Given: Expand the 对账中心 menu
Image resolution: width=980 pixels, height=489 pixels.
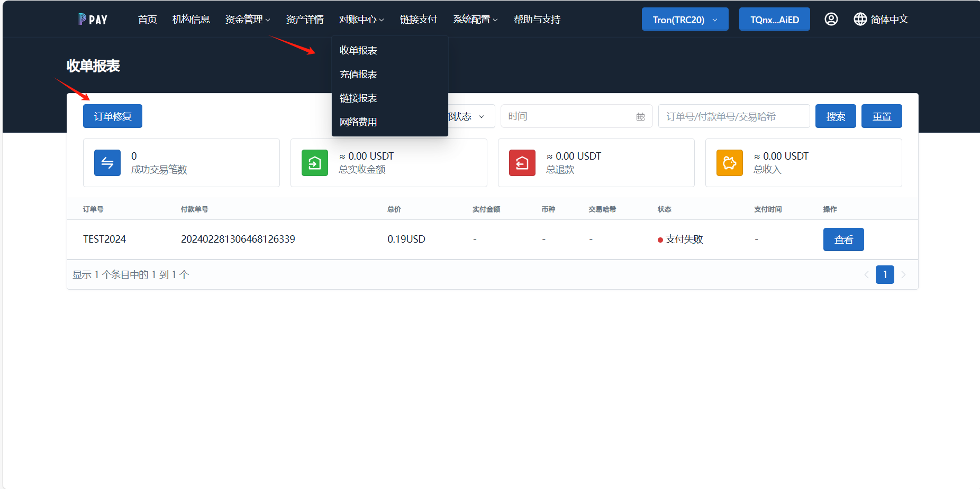Looking at the screenshot, I should click(x=361, y=20).
